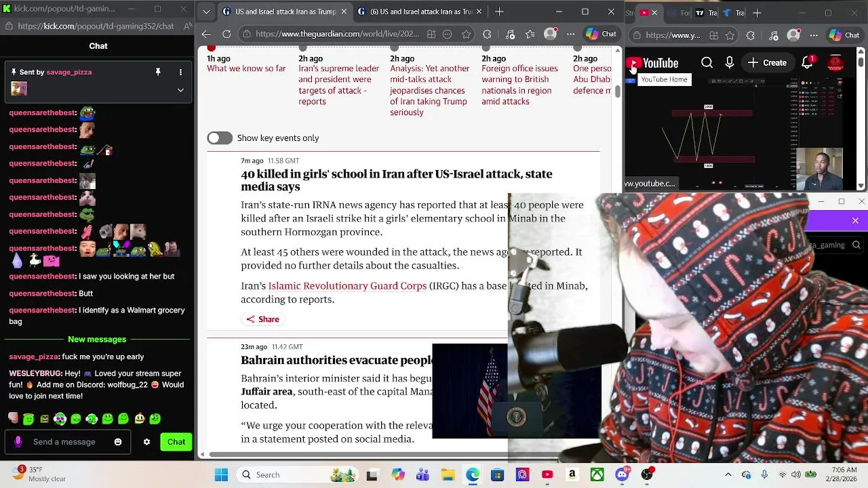Screen dimensions: 868x488
Task: Open the favorites list icon in Guardian window
Action: click(530, 34)
